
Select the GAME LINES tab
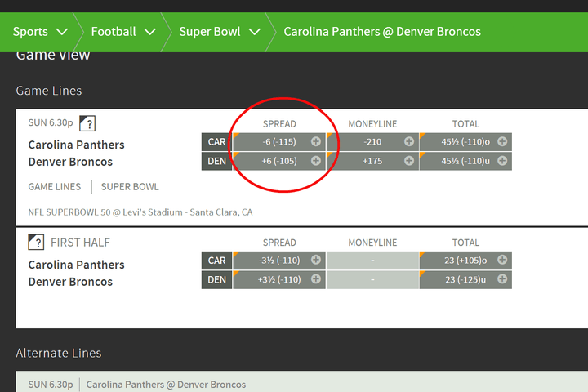point(55,187)
